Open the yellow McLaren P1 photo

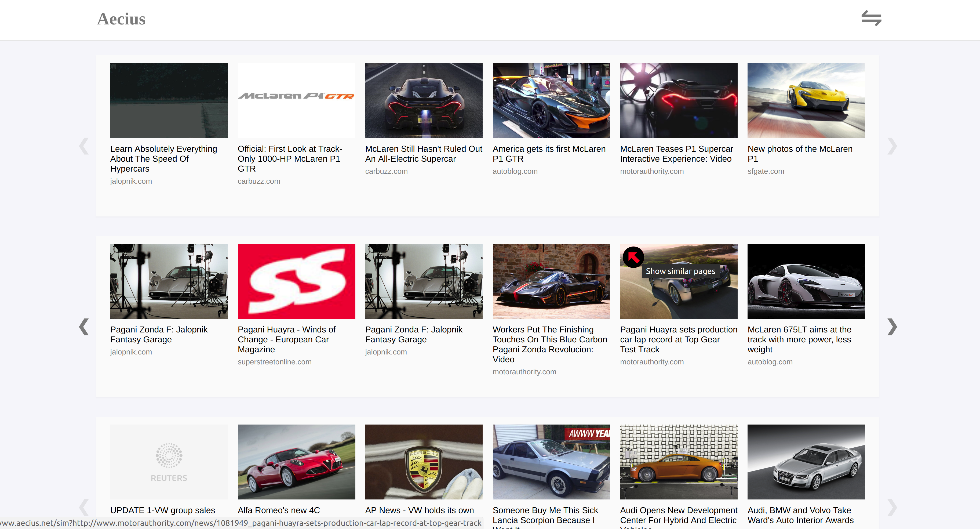click(806, 100)
